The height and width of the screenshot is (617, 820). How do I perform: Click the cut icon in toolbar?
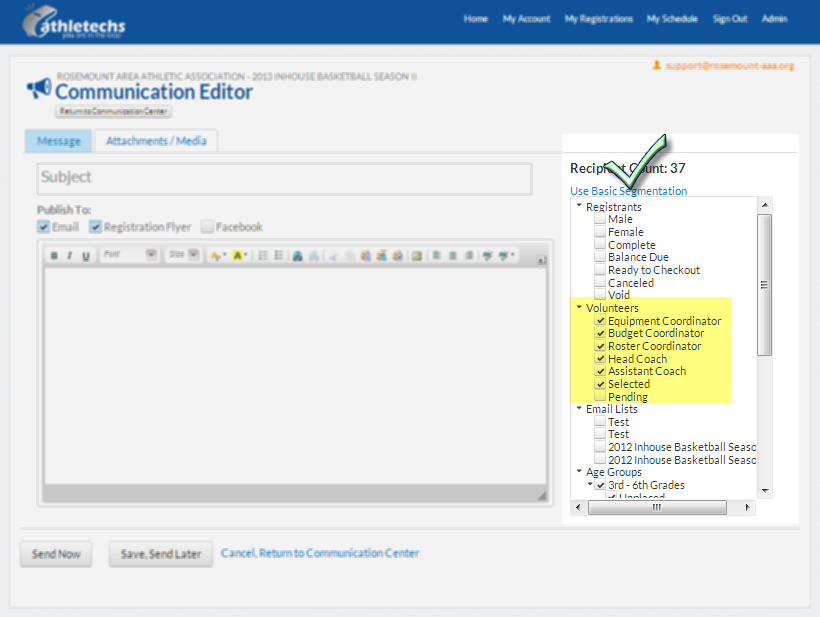tap(334, 255)
